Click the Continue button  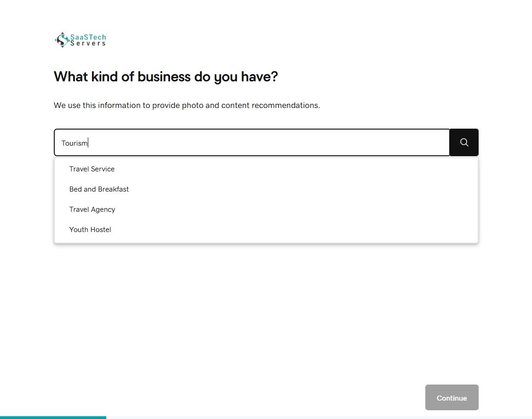(452, 397)
